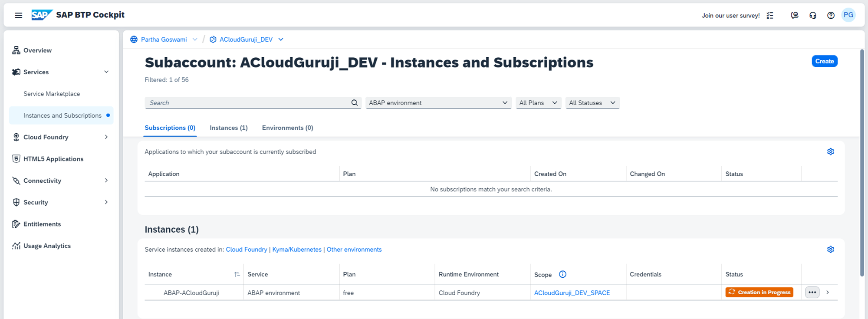Click the headset support icon
Image resolution: width=868 pixels, height=319 pixels.
(x=812, y=16)
